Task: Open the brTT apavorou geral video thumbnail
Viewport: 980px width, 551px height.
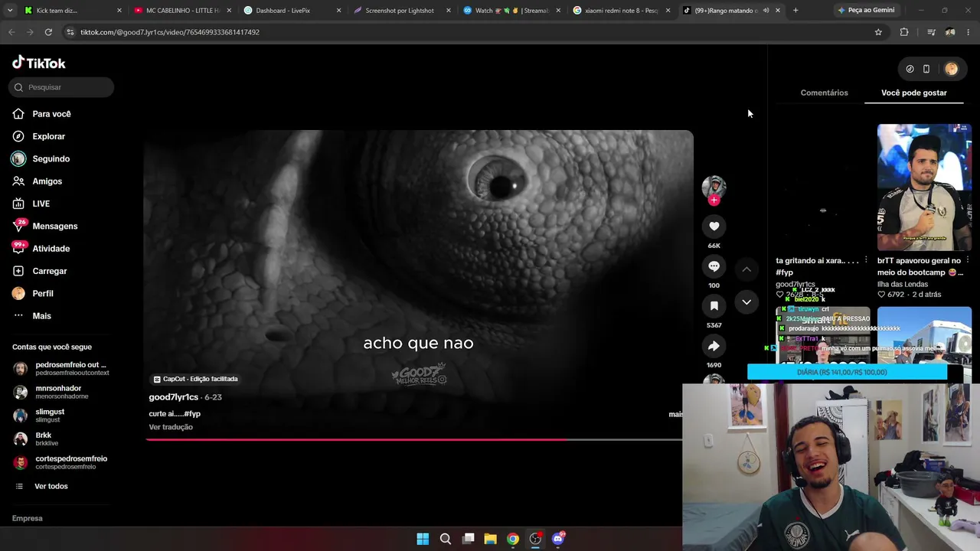Action: [924, 187]
